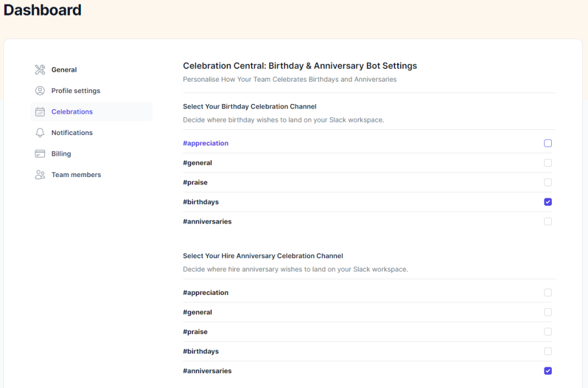This screenshot has height=388, width=588.
Task: Open the Team members section
Action: point(76,175)
